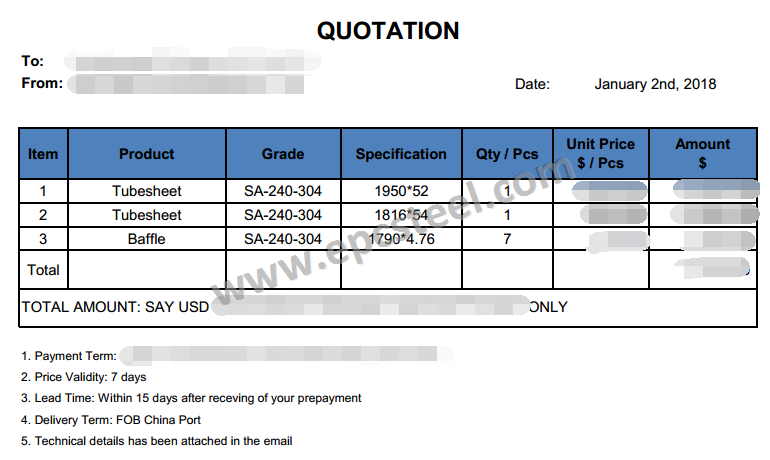Click the Grade column header
The height and width of the screenshot is (460, 770).
point(283,154)
